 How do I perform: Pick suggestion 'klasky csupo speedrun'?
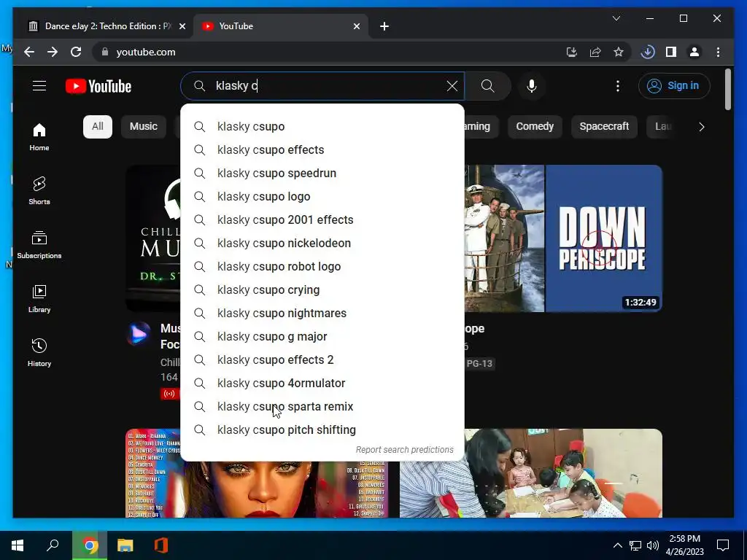[x=322, y=173]
